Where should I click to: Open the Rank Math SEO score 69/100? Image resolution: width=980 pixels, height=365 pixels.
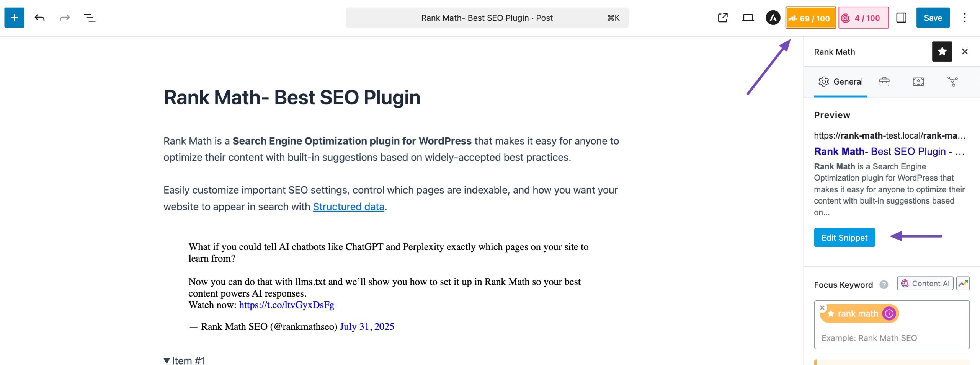810,18
